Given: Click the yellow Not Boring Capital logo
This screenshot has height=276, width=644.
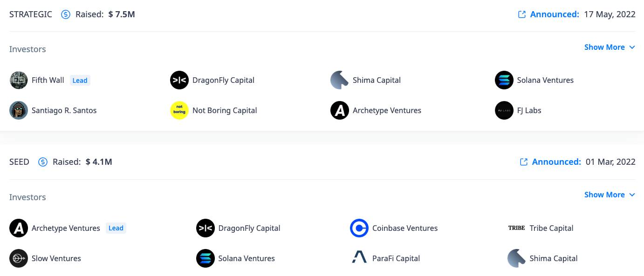Looking at the screenshot, I should click(x=179, y=110).
